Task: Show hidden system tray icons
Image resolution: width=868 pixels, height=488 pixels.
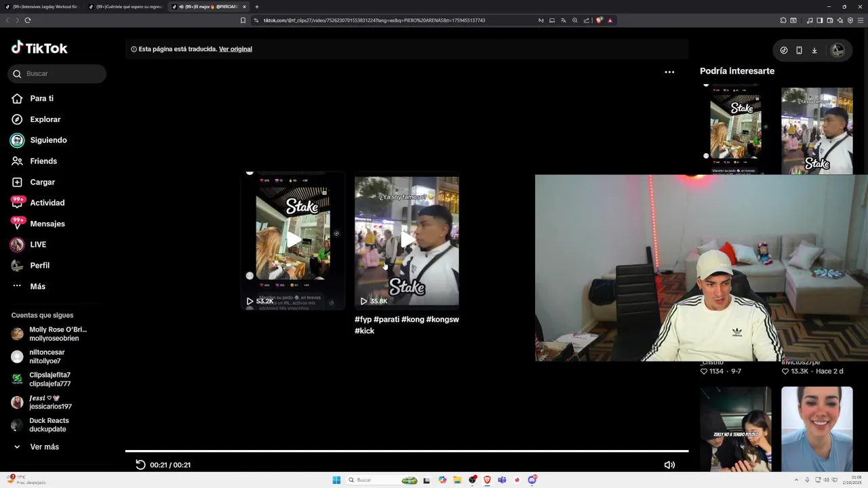Action: pyautogui.click(x=797, y=480)
